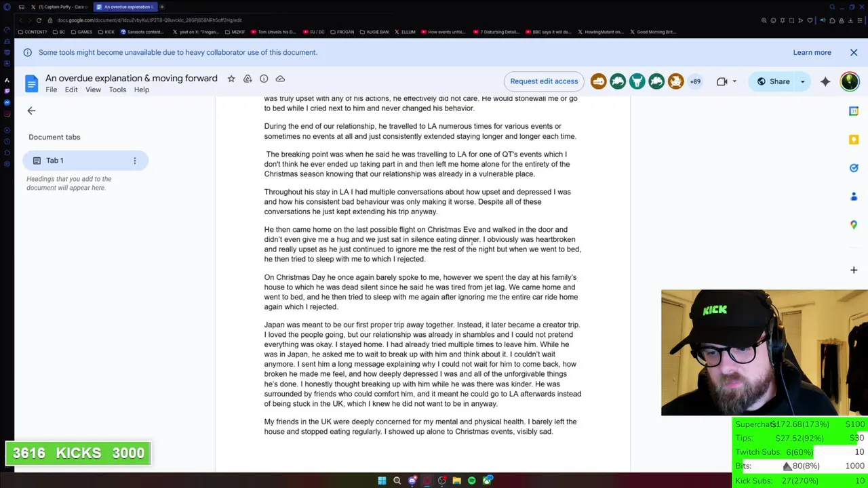Open the CONTENT? bookmark folder

33,32
